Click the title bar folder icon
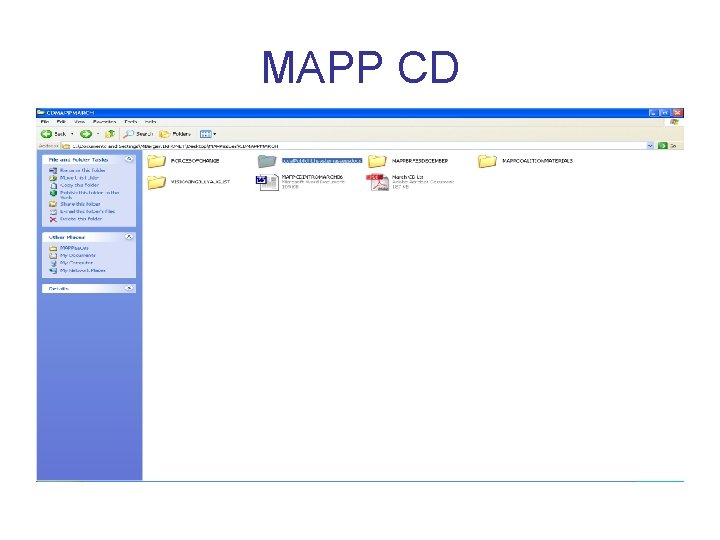This screenshot has height=540, width=720. (x=41, y=112)
